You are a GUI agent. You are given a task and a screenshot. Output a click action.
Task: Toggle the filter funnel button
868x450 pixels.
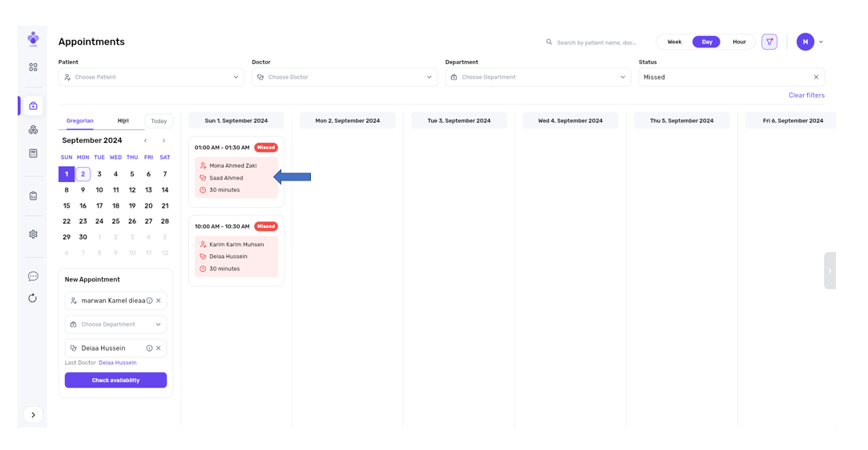(769, 42)
